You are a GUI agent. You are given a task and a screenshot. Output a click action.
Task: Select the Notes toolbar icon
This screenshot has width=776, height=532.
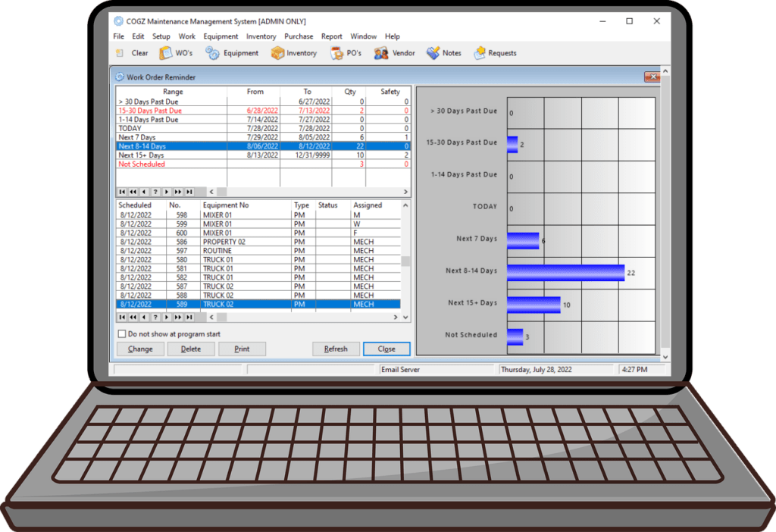[x=444, y=53]
